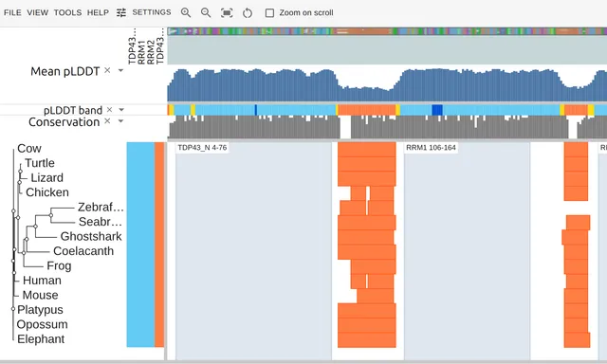The width and height of the screenshot is (607, 364).
Task: Click the dark blue pLDDT band segment
Action: click(437, 110)
